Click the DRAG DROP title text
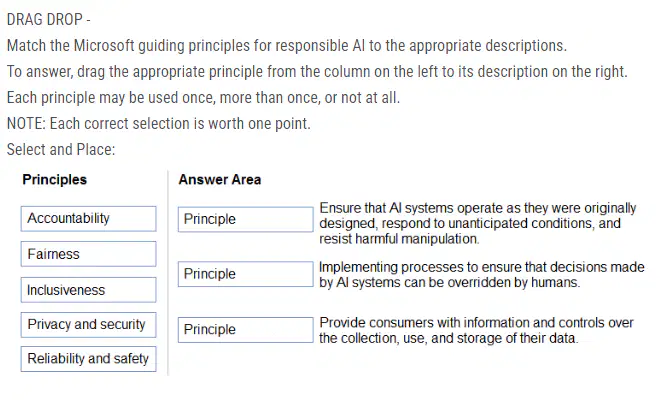The height and width of the screenshot is (403, 668). coord(49,20)
